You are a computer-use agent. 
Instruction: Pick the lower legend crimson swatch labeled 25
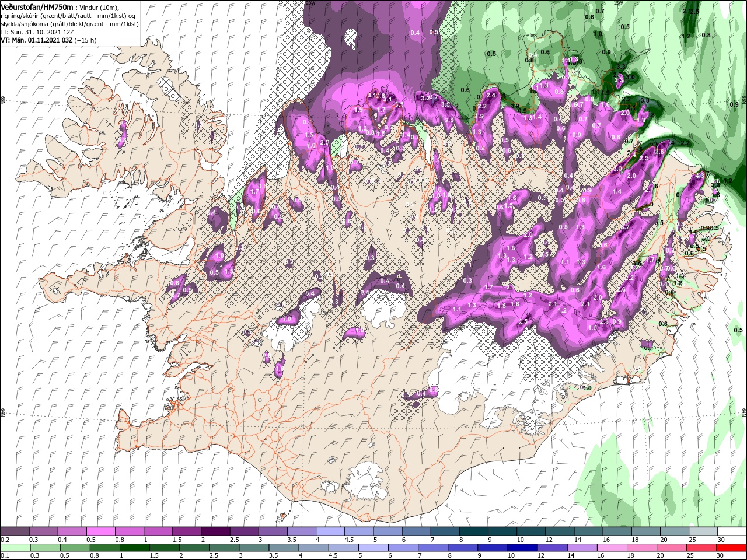(x=701, y=548)
